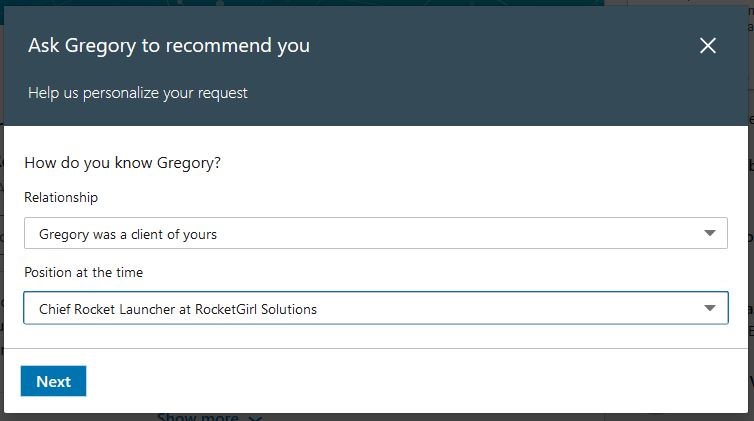The width and height of the screenshot is (754, 421).
Task: Click the Relationship field label
Action: [x=61, y=197]
